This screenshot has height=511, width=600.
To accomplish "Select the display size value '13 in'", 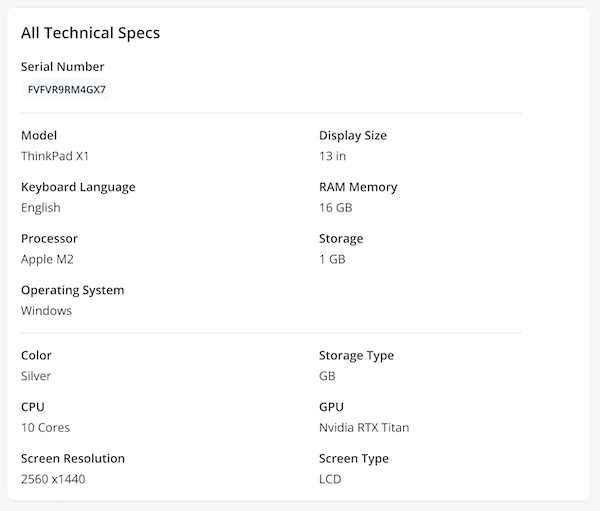I will (333, 156).
